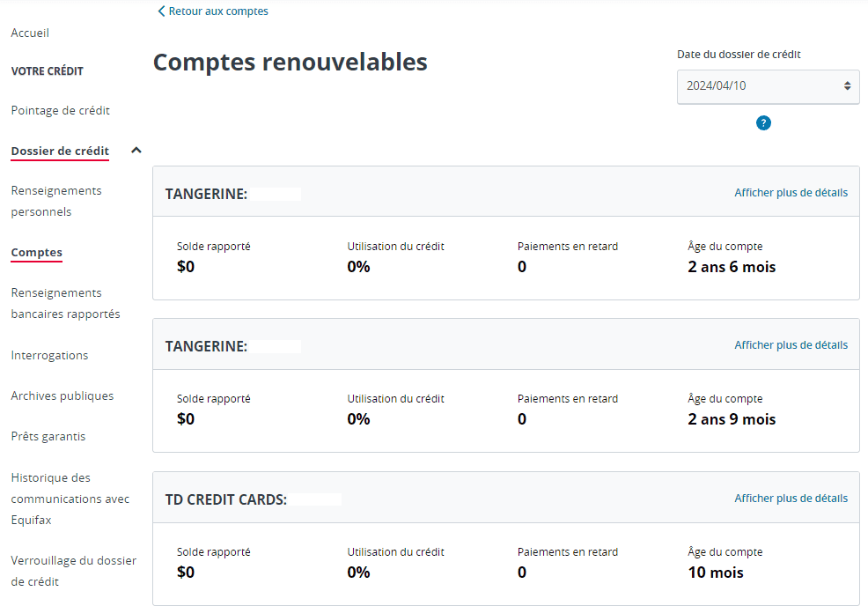
Task: Select Comptes in the sidebar
Action: click(x=36, y=252)
